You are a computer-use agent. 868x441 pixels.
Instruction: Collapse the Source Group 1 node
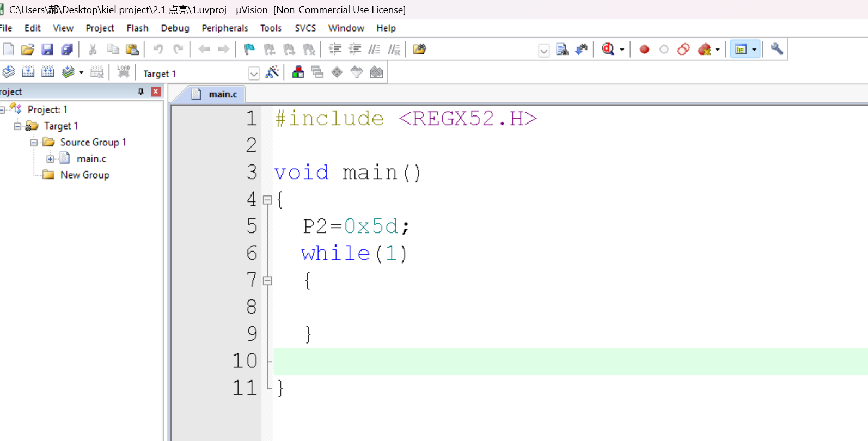(x=34, y=143)
